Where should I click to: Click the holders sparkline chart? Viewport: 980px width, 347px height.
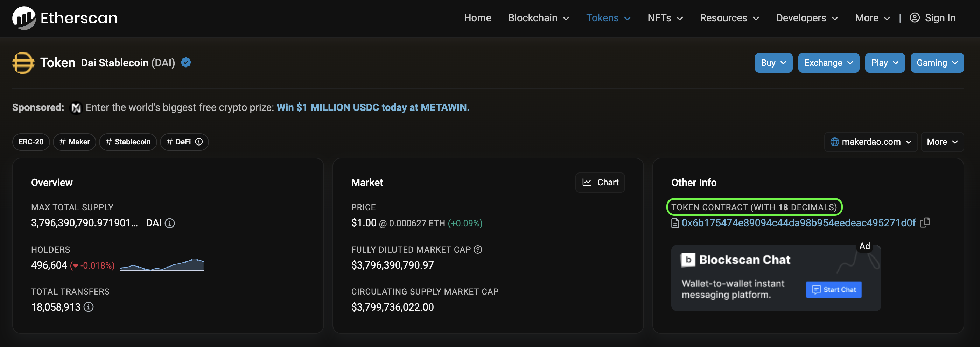(x=162, y=264)
